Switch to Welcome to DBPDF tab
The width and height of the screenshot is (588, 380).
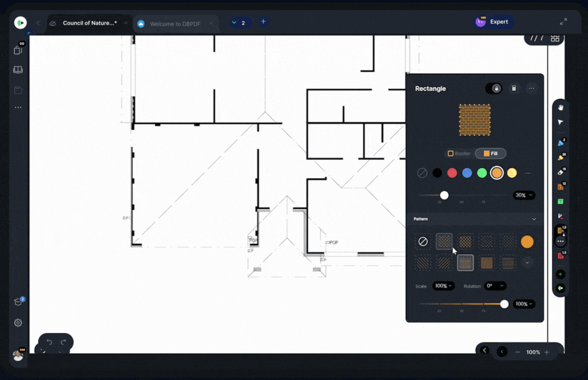[174, 24]
